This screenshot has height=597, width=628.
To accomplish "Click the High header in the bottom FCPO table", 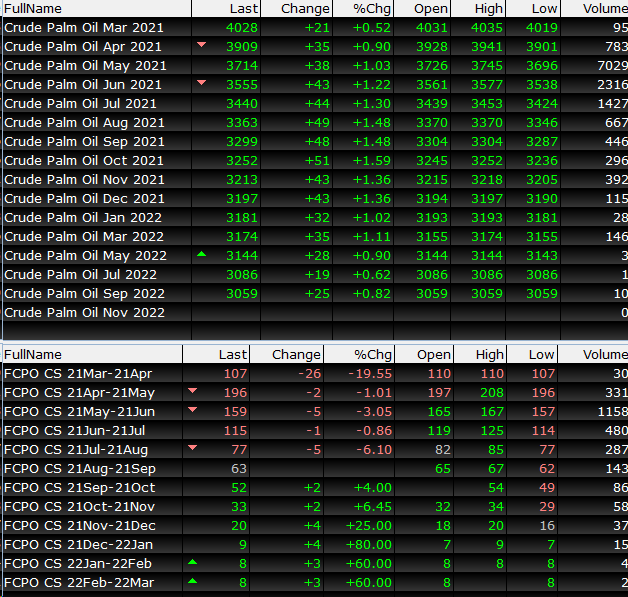I will pyautogui.click(x=480, y=354).
